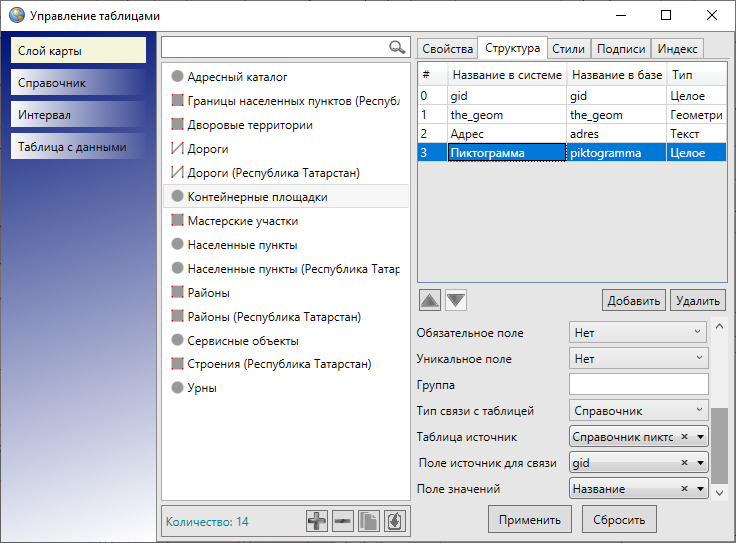736x543 pixels.
Task: Expand the Тип связи с таблицей dropdown
Action: click(637, 410)
